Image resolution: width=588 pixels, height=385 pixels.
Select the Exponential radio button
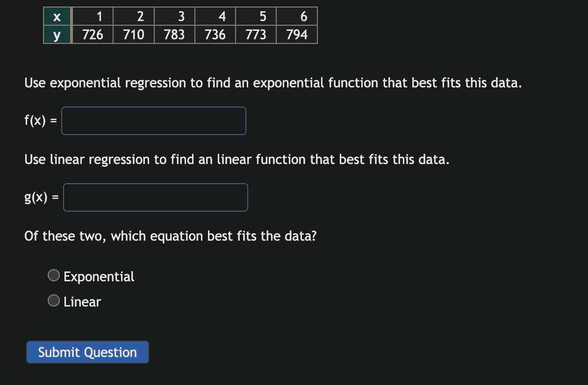point(54,276)
